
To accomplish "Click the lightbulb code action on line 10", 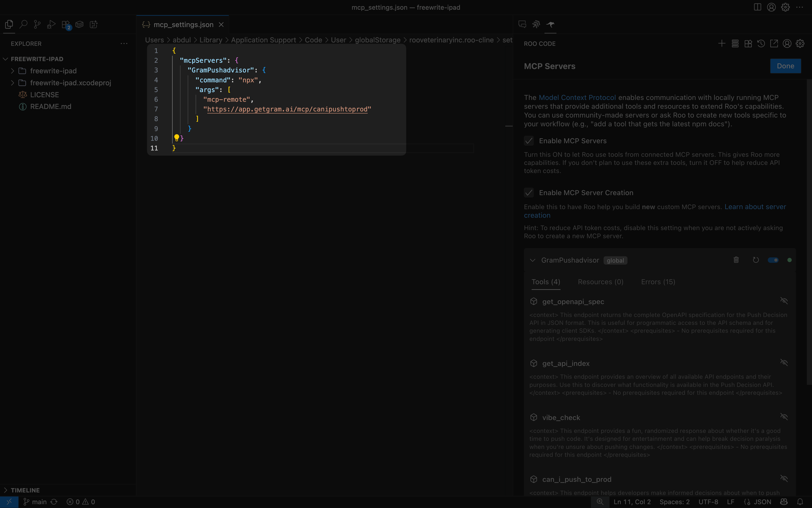I will pos(176,138).
